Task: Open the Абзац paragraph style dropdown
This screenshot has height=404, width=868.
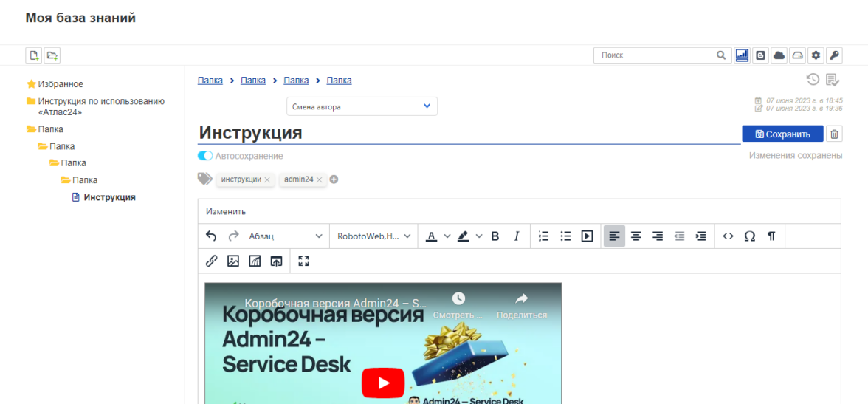Action: [285, 236]
